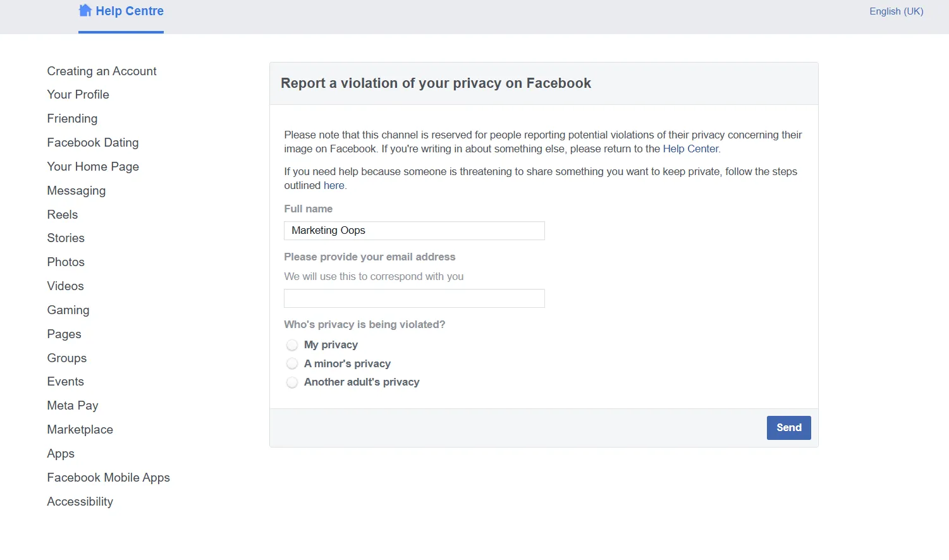Click the Help Centre house icon
The height and width of the screenshot is (560, 949).
coord(85,11)
